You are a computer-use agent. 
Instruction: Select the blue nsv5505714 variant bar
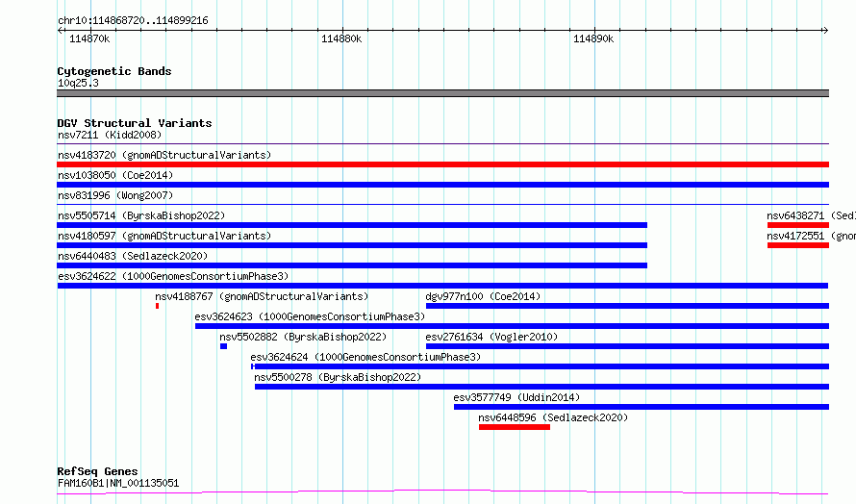(352, 225)
